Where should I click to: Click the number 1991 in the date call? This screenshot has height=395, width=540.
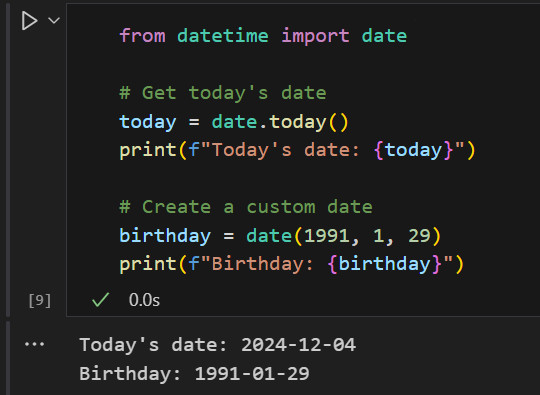click(x=327, y=236)
